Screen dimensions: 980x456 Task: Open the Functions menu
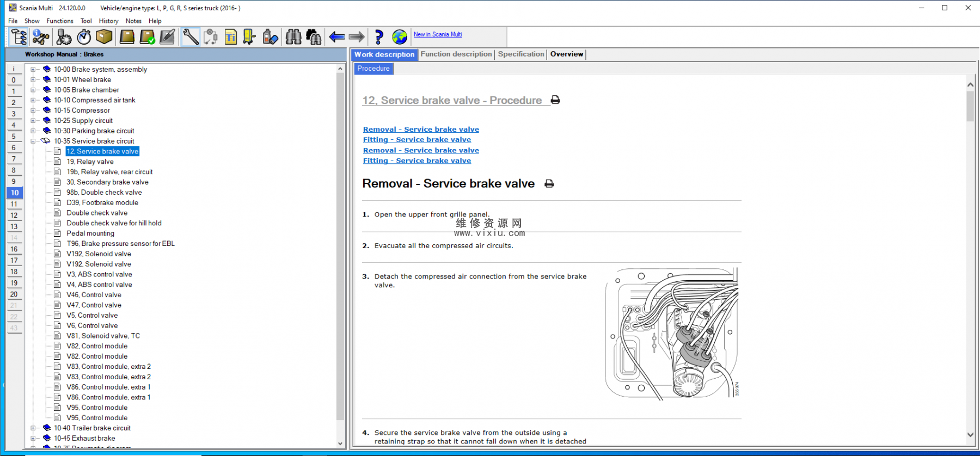click(60, 21)
